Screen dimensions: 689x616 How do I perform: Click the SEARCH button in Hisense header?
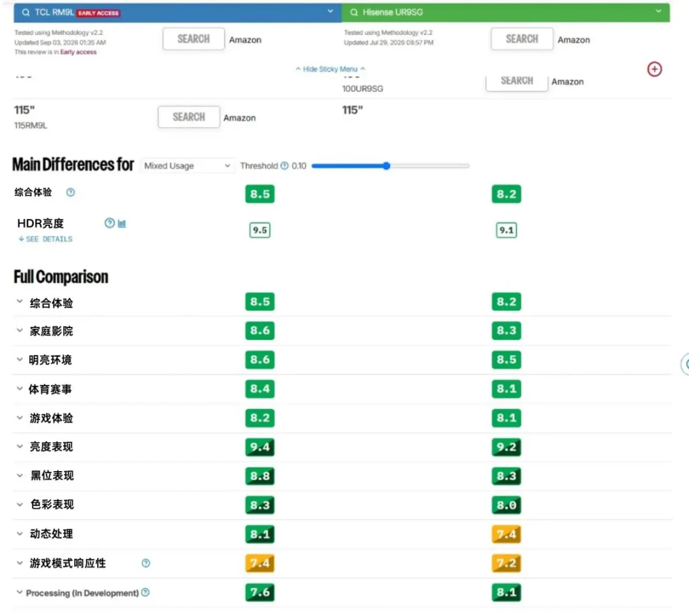click(522, 39)
